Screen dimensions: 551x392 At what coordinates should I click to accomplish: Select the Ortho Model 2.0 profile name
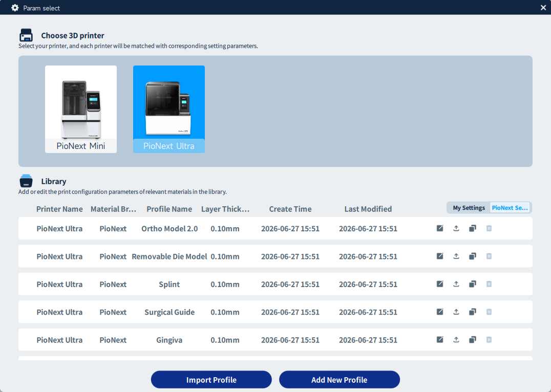pyautogui.click(x=169, y=229)
